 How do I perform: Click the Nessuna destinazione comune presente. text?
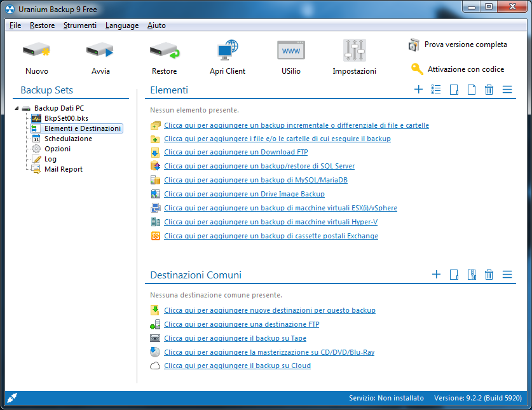216,295
